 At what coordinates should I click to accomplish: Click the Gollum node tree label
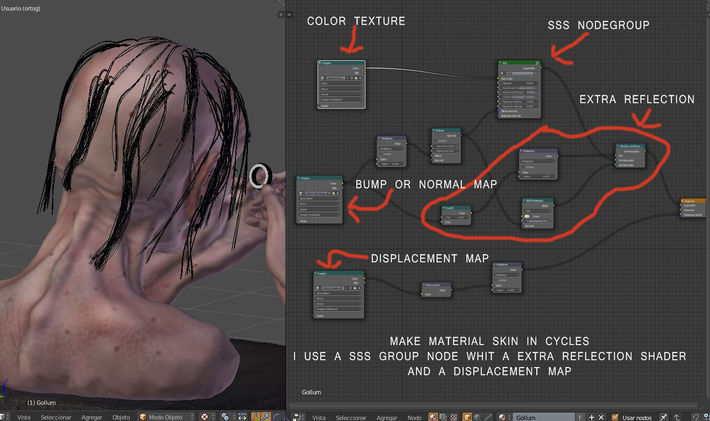(x=311, y=392)
